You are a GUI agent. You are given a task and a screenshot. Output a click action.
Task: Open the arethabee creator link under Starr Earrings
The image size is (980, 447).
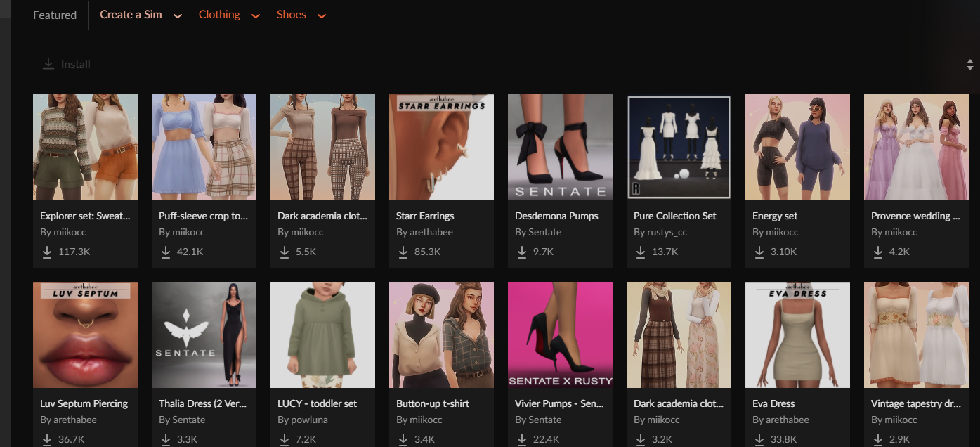click(x=424, y=232)
